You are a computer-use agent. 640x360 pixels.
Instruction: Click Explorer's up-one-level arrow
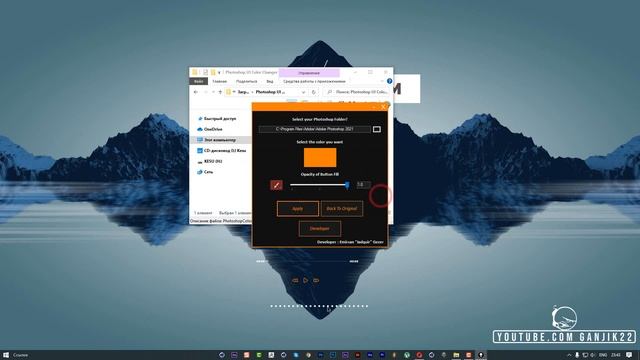pos(220,92)
